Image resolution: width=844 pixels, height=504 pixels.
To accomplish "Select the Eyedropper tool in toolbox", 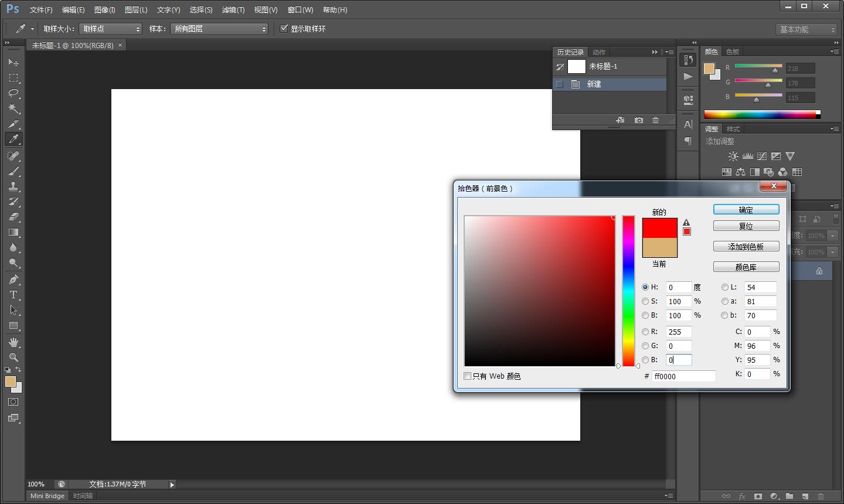I will pos(13,139).
